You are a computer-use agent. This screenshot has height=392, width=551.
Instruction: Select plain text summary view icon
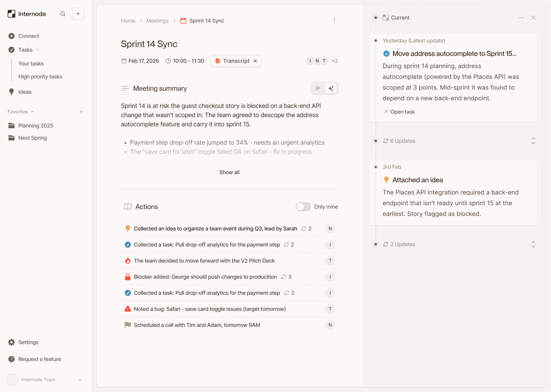point(318,89)
